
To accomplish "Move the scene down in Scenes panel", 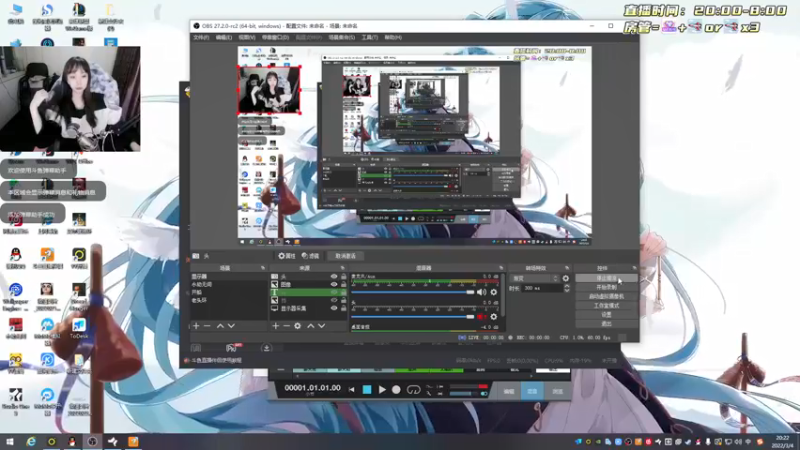I will coord(231,326).
